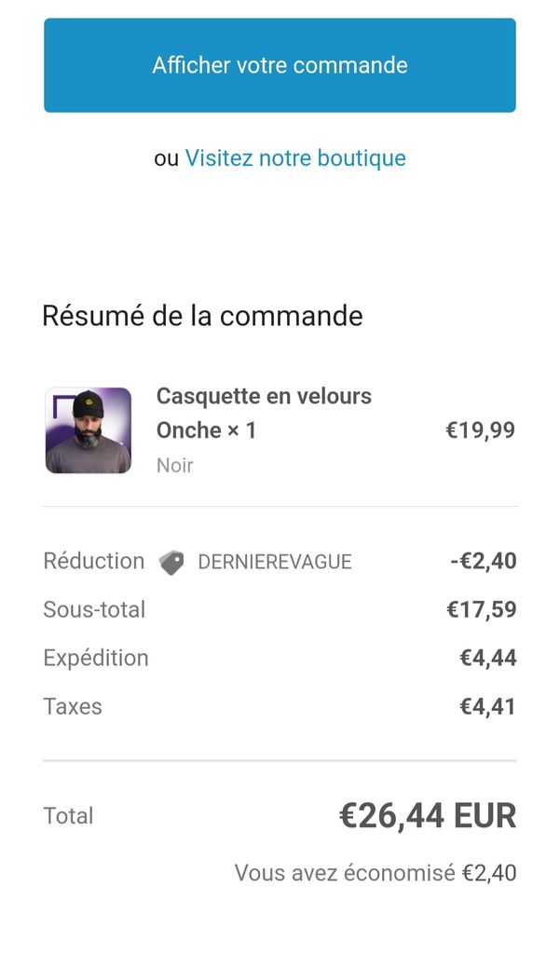This screenshot has height=954, width=560.
Task: Click the Sous-total label
Action: tap(94, 609)
